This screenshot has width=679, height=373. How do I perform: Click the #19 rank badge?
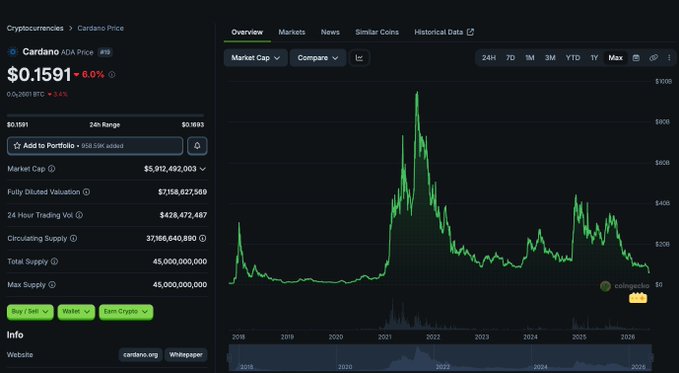(x=105, y=52)
